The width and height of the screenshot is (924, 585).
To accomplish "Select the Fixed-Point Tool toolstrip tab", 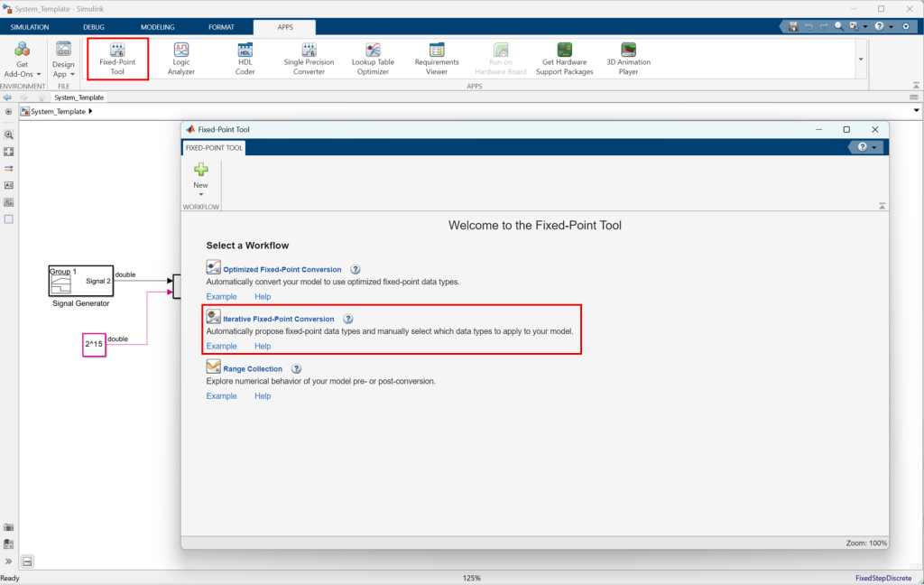I will (x=214, y=148).
